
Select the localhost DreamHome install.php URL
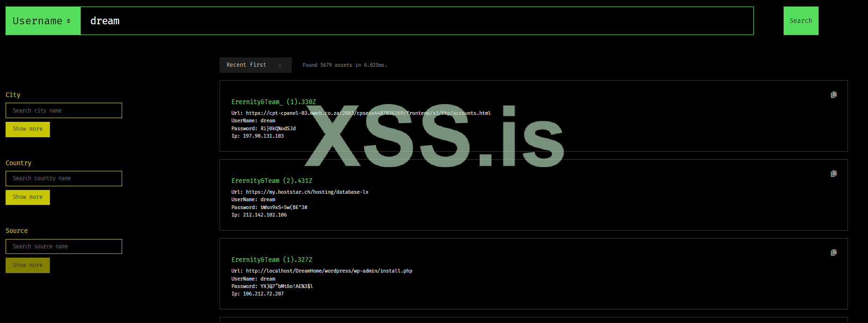coord(329,271)
